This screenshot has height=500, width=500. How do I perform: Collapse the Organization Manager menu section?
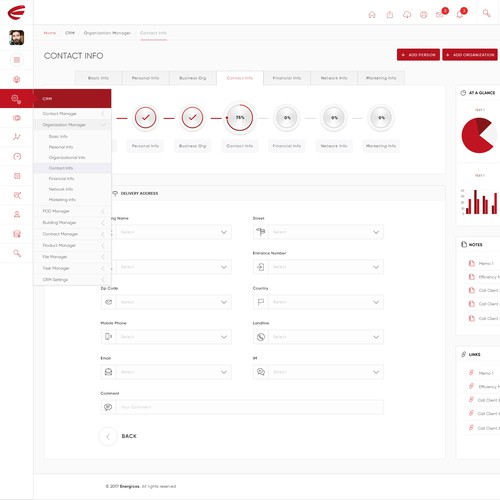click(72, 125)
